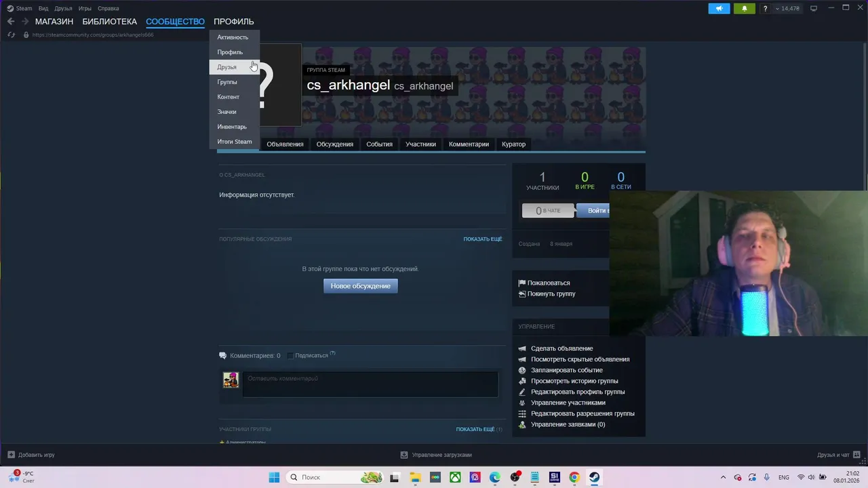Select Группы in dropdown list
868x488 pixels.
point(234,82)
